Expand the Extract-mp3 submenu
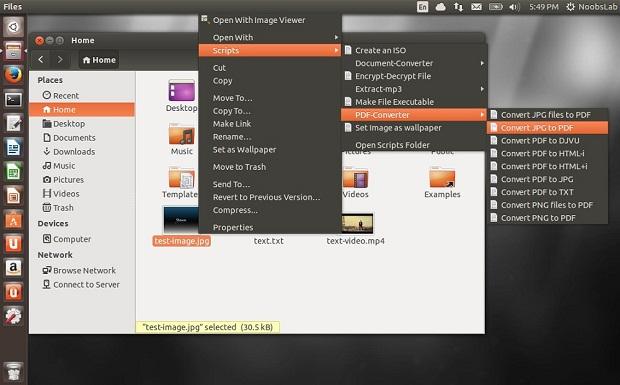Viewport: 620px width, 385px height. pos(414,89)
